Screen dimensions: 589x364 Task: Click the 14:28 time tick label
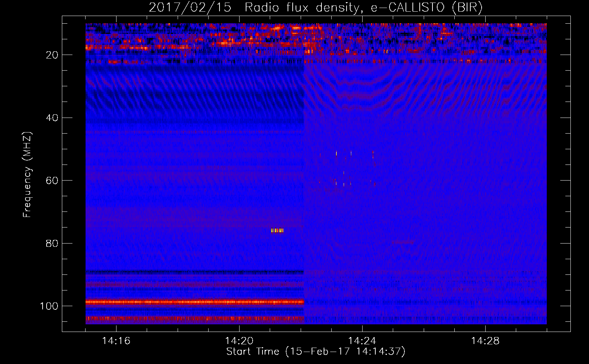(485, 341)
